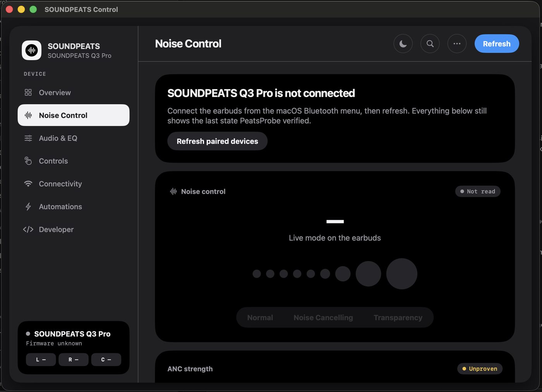Open the more options ellipsis menu
This screenshot has width=542, height=392.
[x=457, y=44]
